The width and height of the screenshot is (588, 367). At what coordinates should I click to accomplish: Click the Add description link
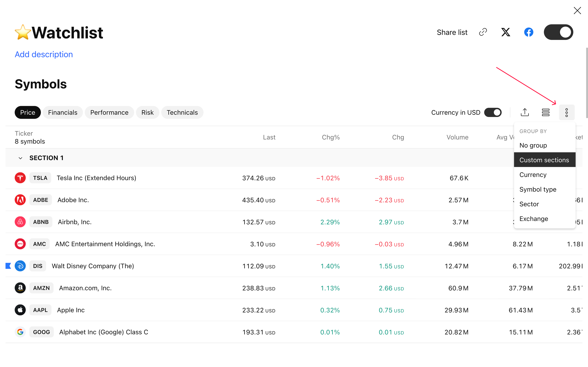click(44, 54)
